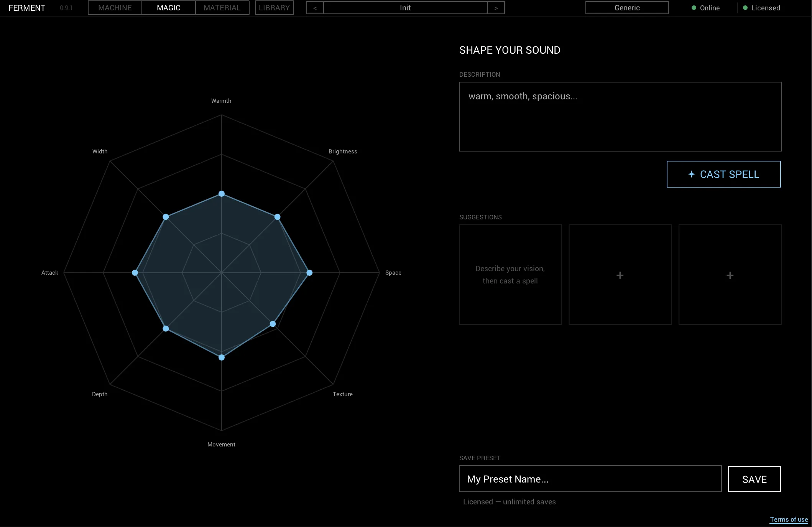
Task: Click the plus icon in second suggestion slot
Action: pyautogui.click(x=620, y=275)
